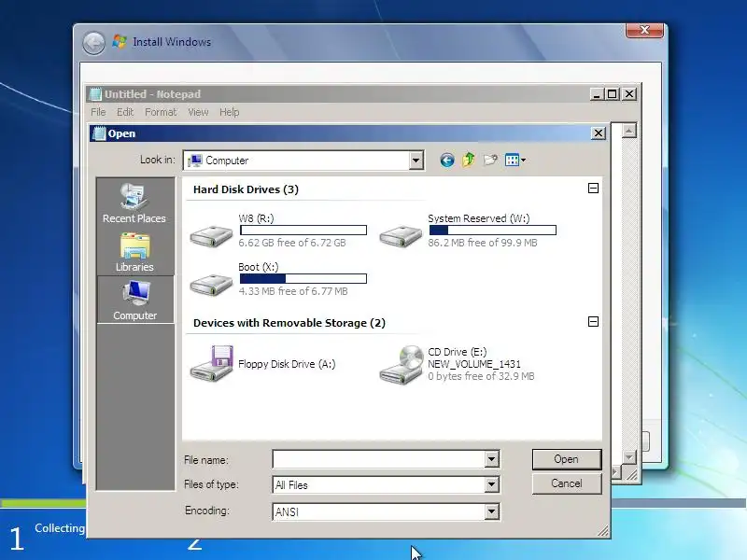Open Notepad's Edit menu

(125, 112)
